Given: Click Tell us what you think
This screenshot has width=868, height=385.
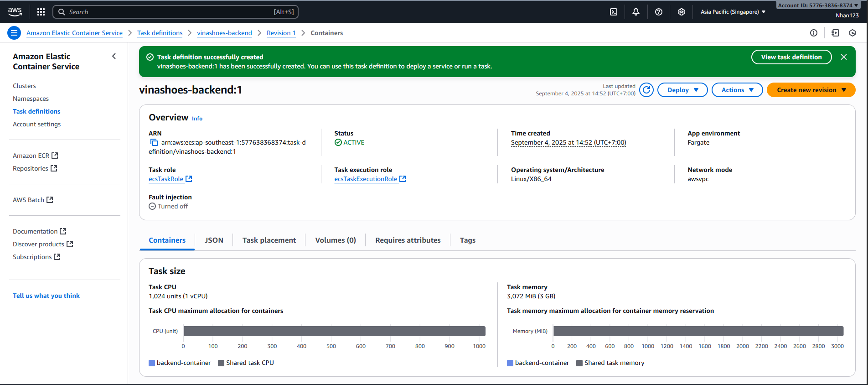Looking at the screenshot, I should coord(46,296).
